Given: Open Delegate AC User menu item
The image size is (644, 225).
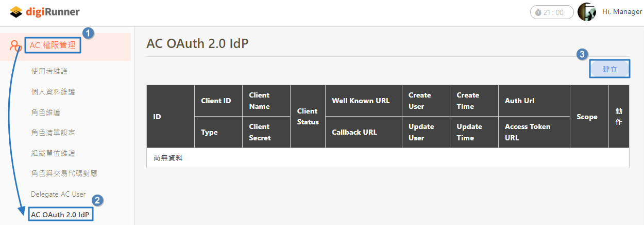Looking at the screenshot, I should click(58, 194).
